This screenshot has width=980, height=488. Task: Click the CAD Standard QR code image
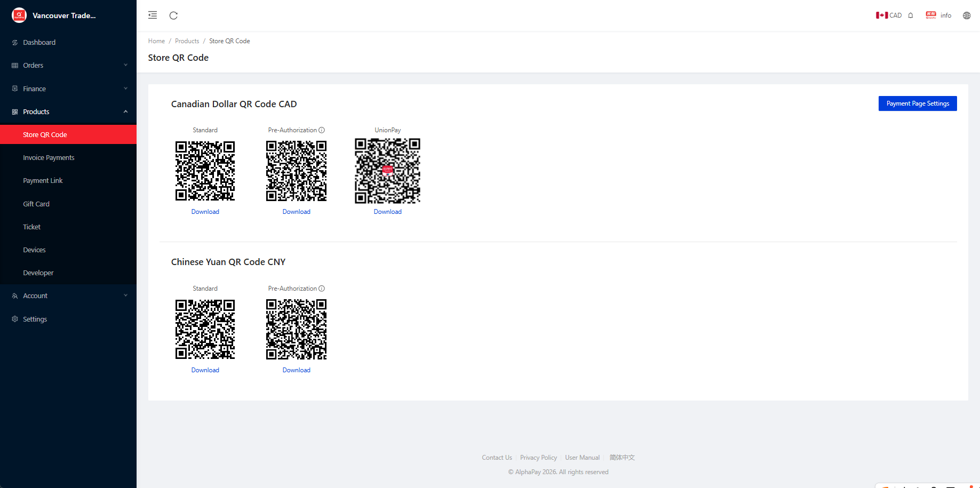pos(205,171)
